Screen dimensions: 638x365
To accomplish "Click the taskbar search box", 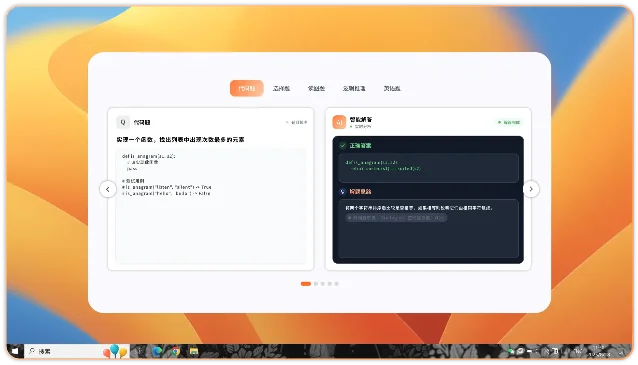I will [76, 351].
